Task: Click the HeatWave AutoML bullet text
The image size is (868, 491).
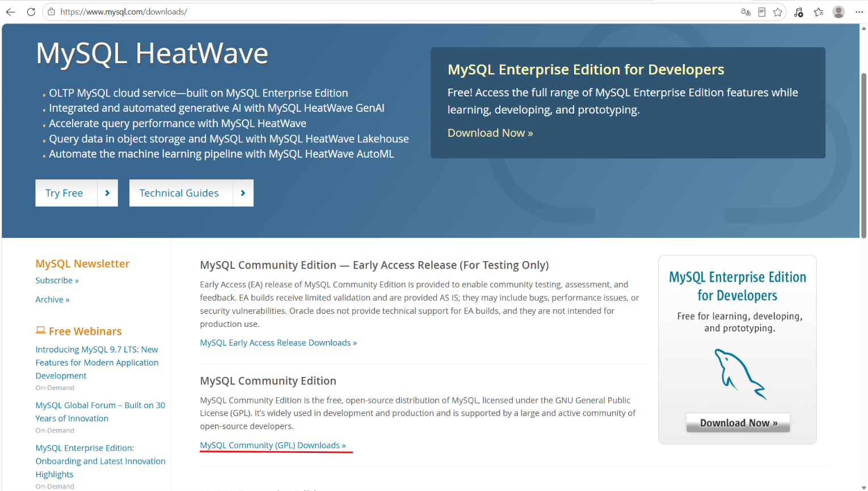Action: click(221, 154)
